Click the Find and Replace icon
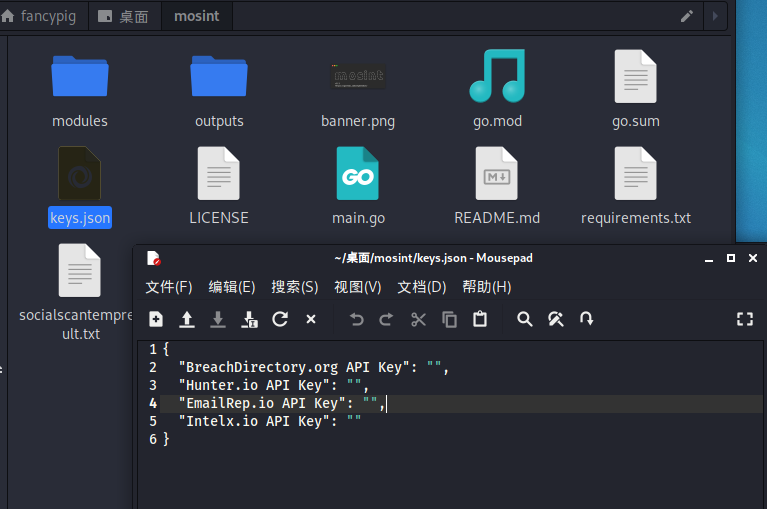Viewport: 767px width, 509px height. coord(556,319)
